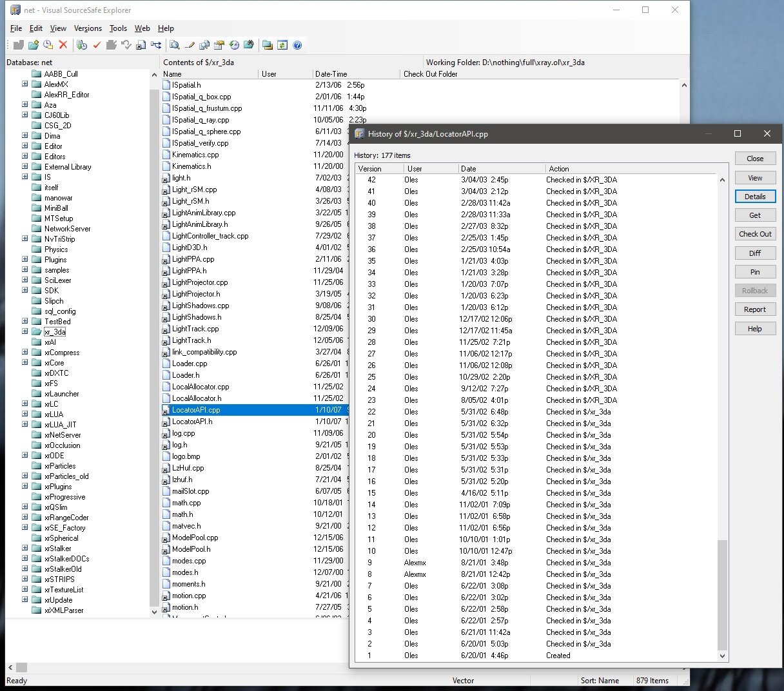Click the Find binoculars toolbar icon
The width and height of the screenshot is (784, 691).
(x=249, y=45)
